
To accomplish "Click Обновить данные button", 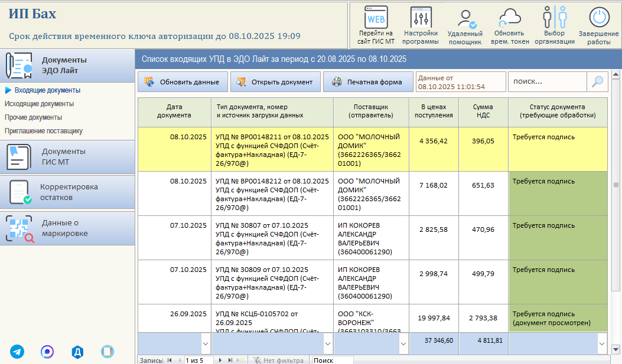I will coord(183,82).
